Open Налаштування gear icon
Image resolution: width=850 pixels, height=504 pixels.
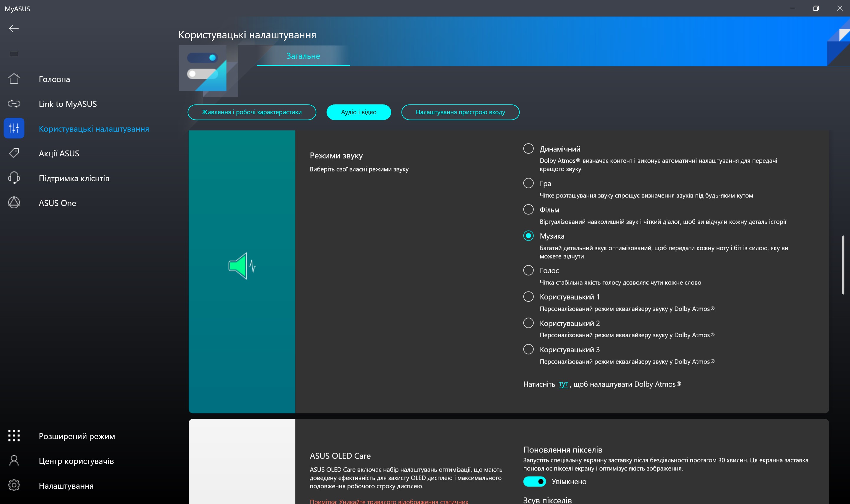coord(14,485)
